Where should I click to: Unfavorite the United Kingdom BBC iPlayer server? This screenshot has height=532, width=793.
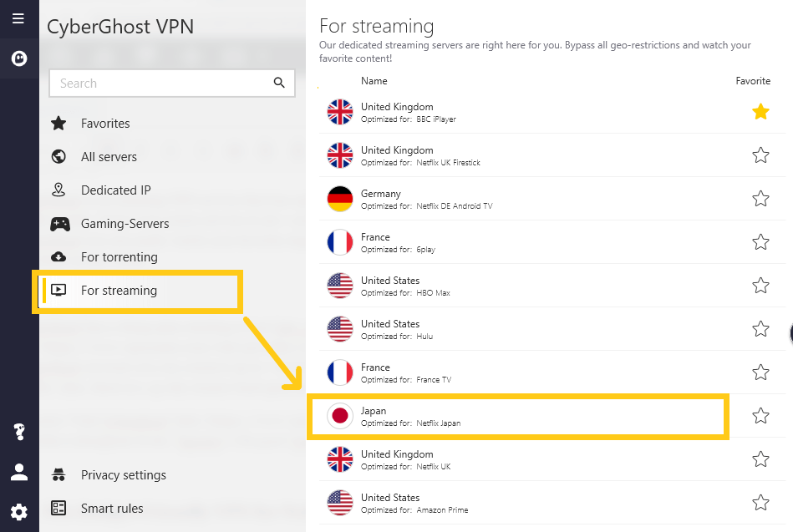pos(760,112)
